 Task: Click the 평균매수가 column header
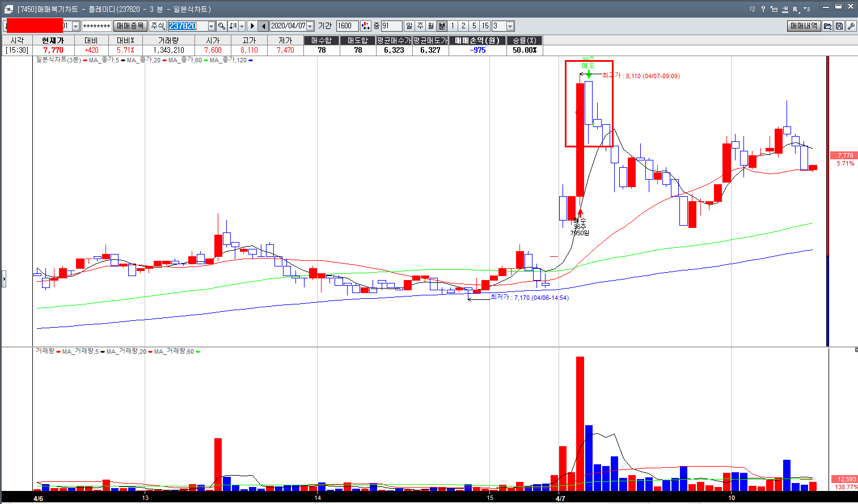pos(394,40)
